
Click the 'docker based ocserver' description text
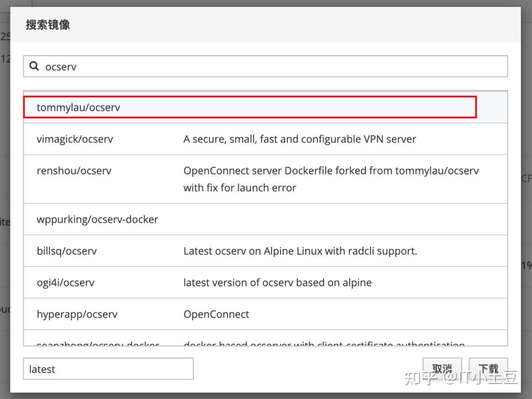pyautogui.click(x=324, y=345)
